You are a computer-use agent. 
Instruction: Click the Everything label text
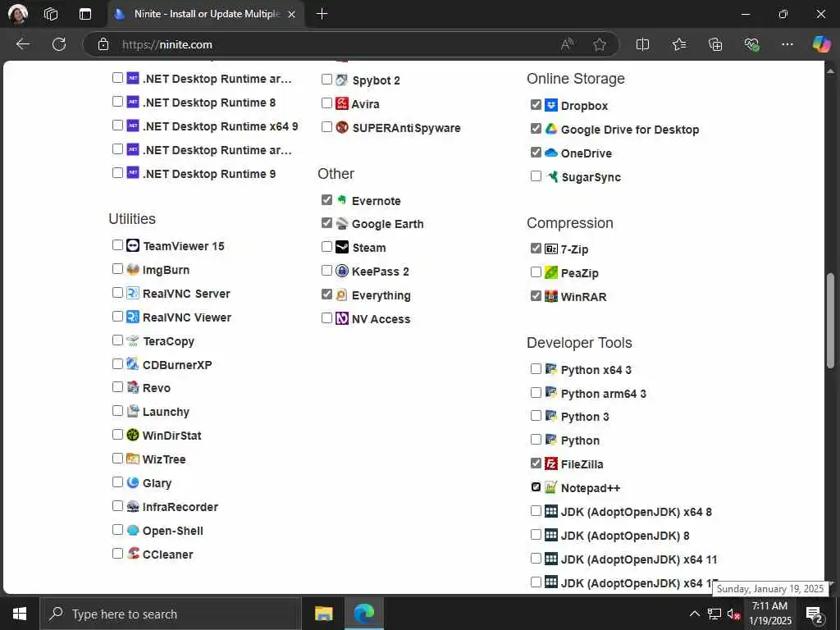[x=381, y=295]
